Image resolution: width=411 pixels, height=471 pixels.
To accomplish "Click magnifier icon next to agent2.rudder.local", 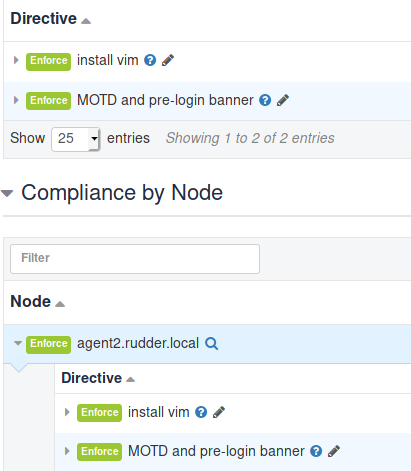I will pos(211,343).
